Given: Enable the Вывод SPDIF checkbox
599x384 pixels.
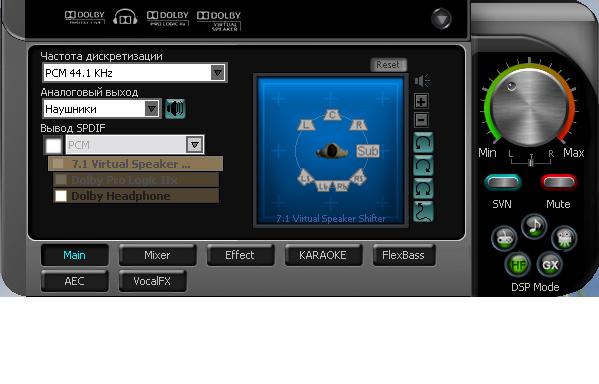Looking at the screenshot, I should click(53, 145).
